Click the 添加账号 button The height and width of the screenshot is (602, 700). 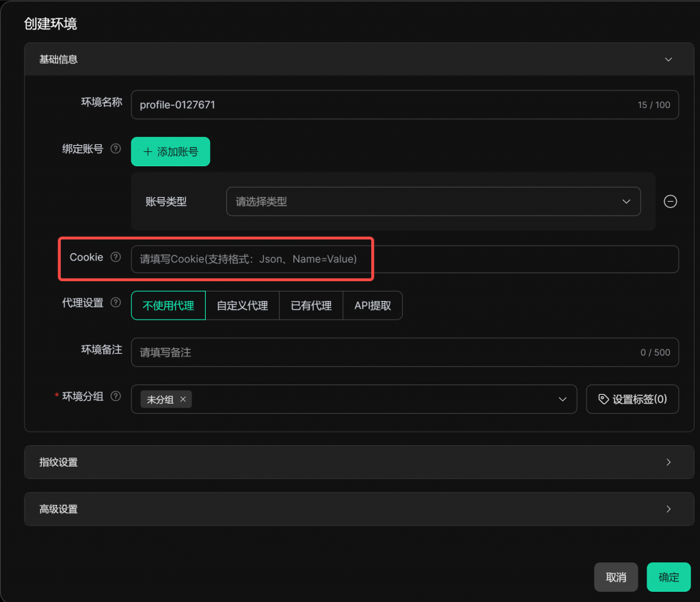pos(170,152)
